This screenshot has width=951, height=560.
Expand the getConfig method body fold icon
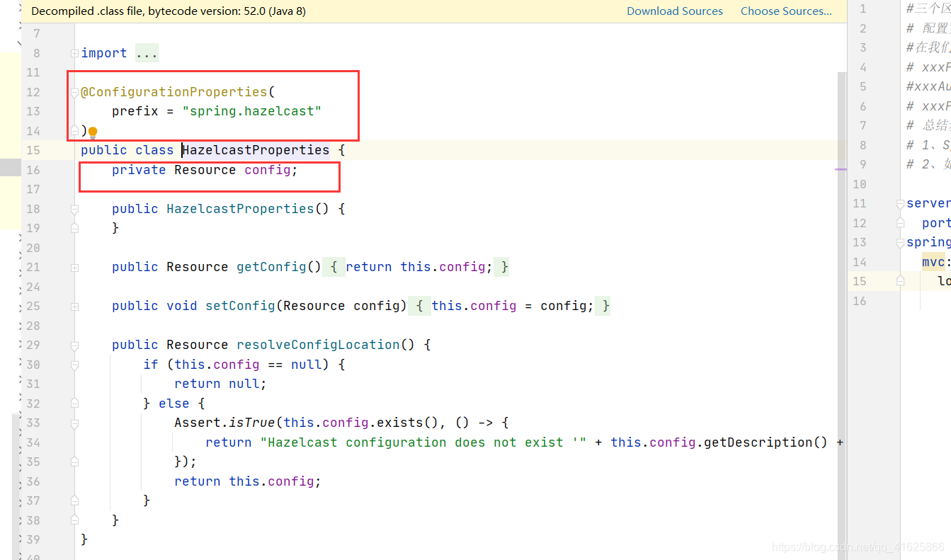(x=74, y=267)
